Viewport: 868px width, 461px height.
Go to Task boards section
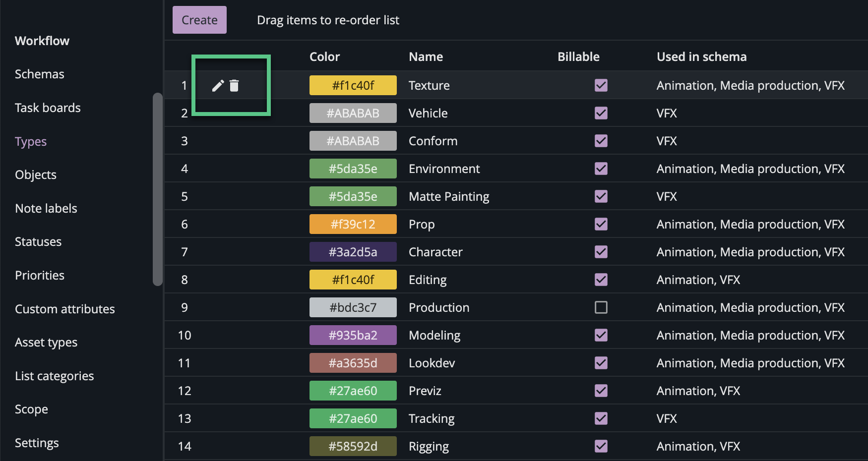tap(48, 108)
